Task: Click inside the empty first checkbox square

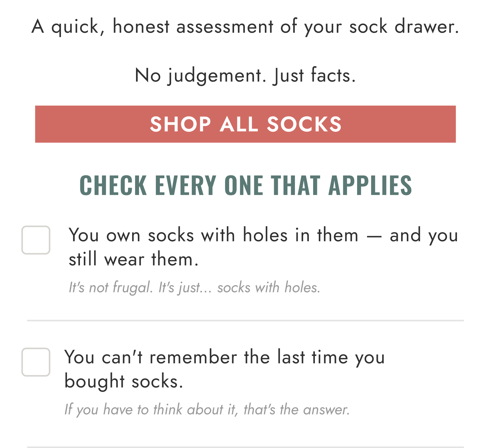Action: 36,240
